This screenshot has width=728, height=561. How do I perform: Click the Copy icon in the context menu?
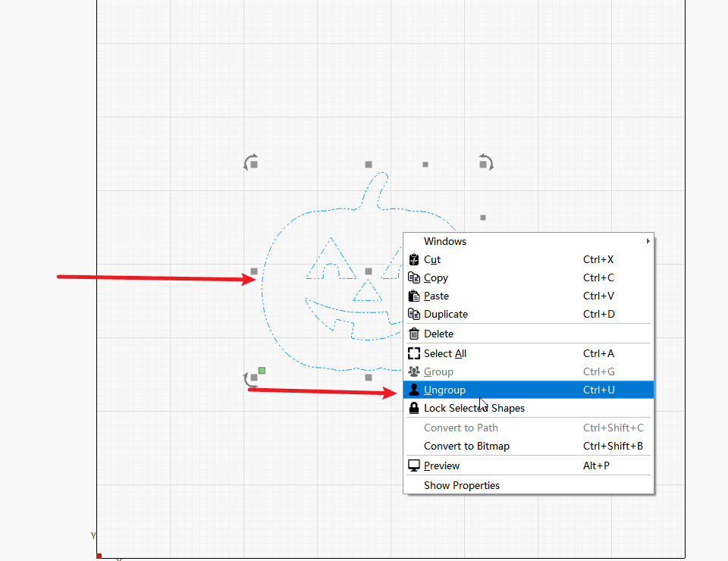click(414, 277)
